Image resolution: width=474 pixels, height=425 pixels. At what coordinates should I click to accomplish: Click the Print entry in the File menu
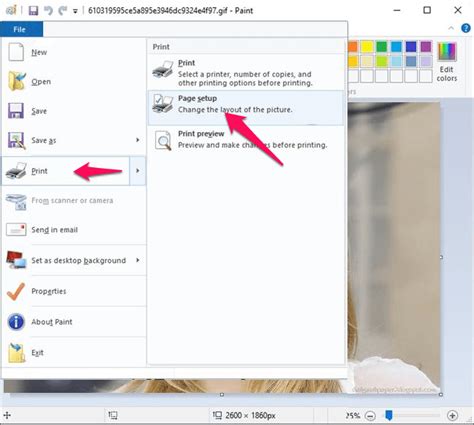tap(66, 171)
